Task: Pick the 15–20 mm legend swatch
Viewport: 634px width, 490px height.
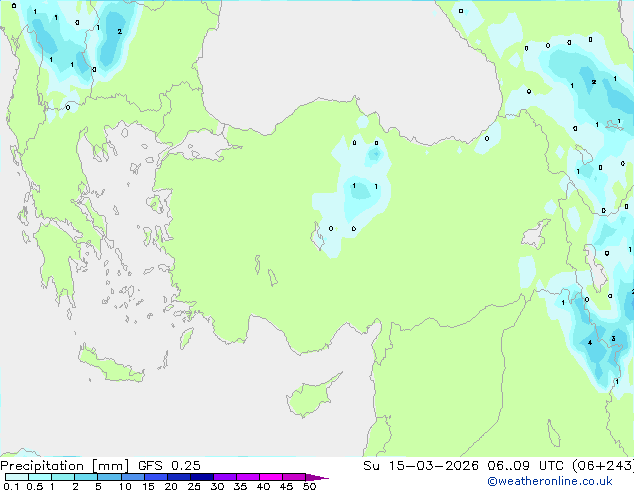Action: pyautogui.click(x=156, y=477)
